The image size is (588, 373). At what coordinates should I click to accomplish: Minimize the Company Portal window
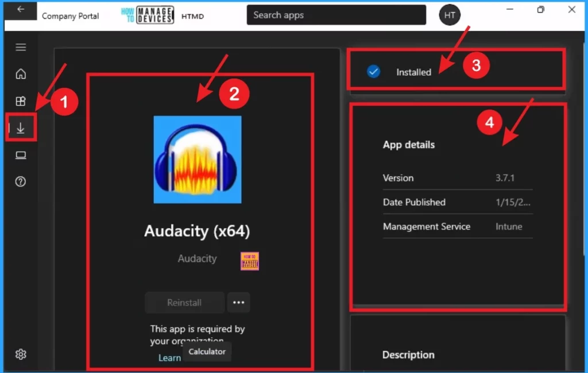coord(510,9)
